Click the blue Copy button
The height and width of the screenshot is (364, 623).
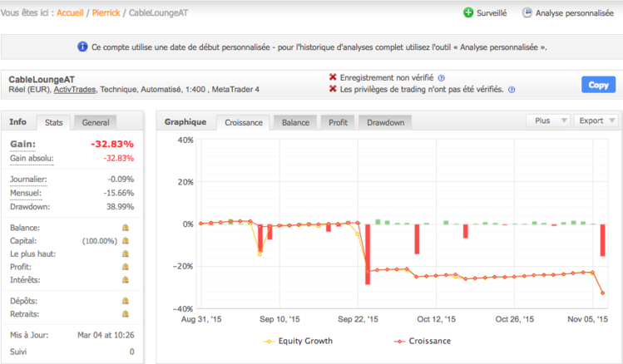click(x=598, y=85)
